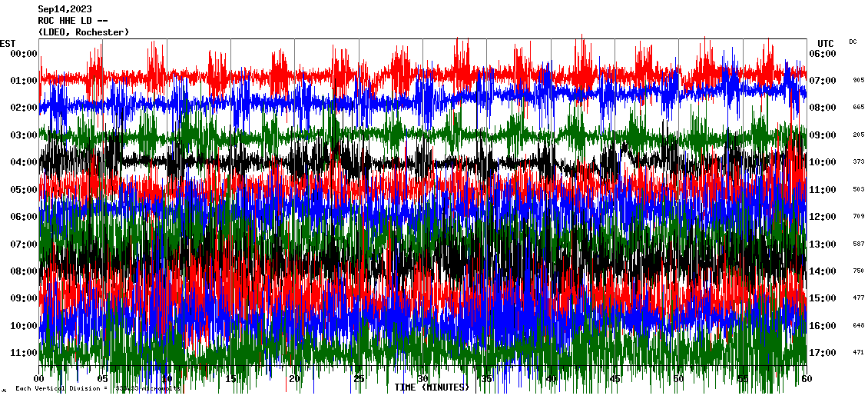Click the 25 minute tick label
868x399 pixels.
pos(359,379)
